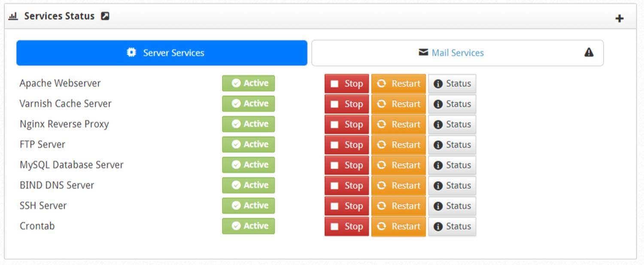Click the Active badge for Crontab

(x=248, y=226)
